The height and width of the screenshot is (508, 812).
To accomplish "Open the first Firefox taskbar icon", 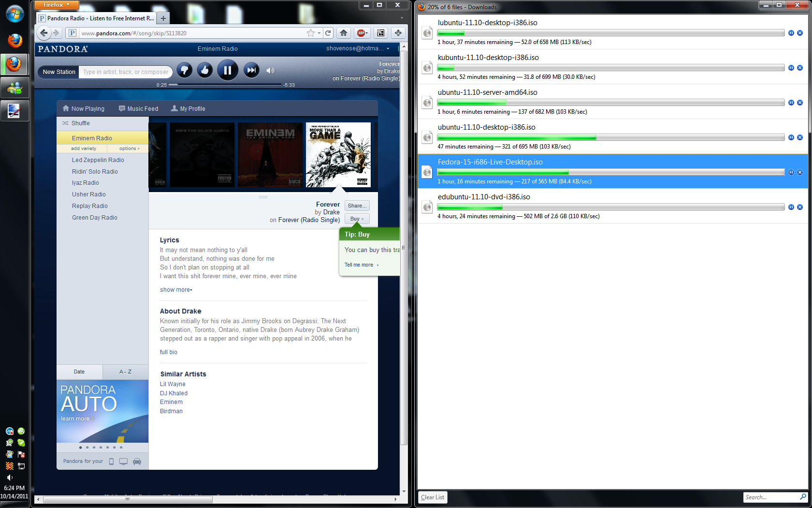I will click(14, 41).
